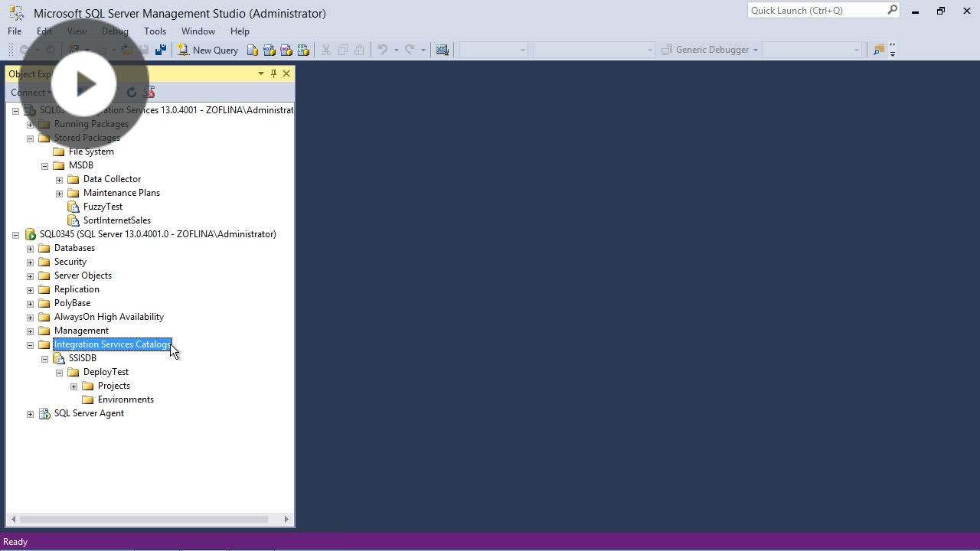Open a New Query window
Screen dimensions: 980x551
click(x=207, y=50)
